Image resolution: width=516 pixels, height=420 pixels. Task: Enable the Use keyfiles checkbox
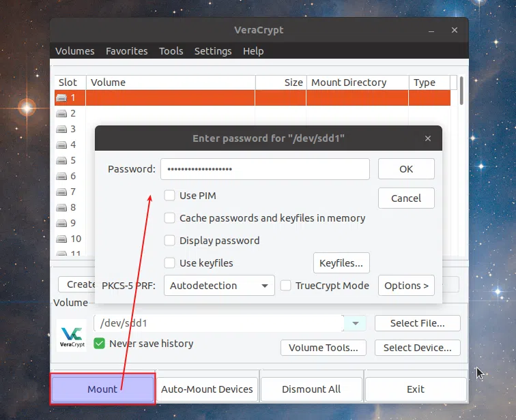(169, 263)
